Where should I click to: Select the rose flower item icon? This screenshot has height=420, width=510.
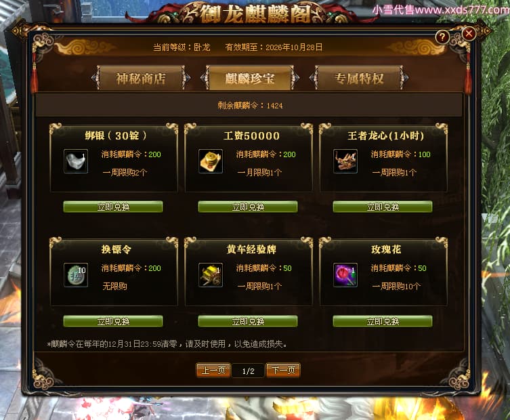(x=345, y=275)
